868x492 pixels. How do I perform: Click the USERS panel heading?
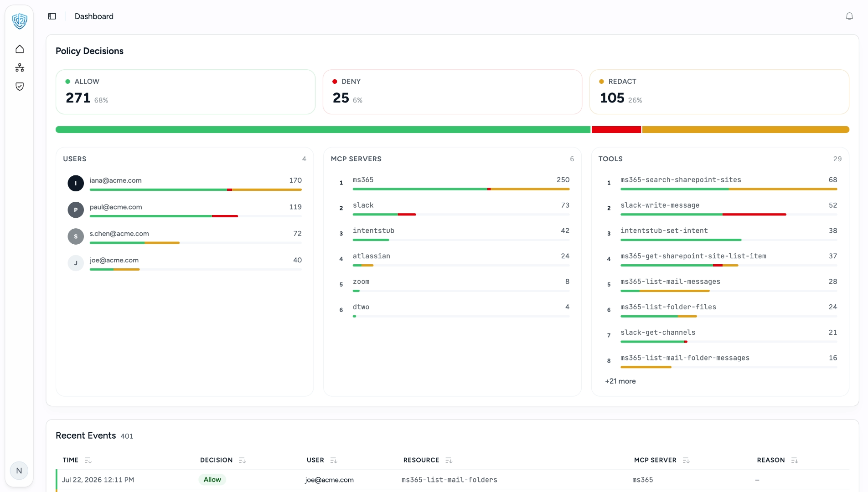click(75, 159)
